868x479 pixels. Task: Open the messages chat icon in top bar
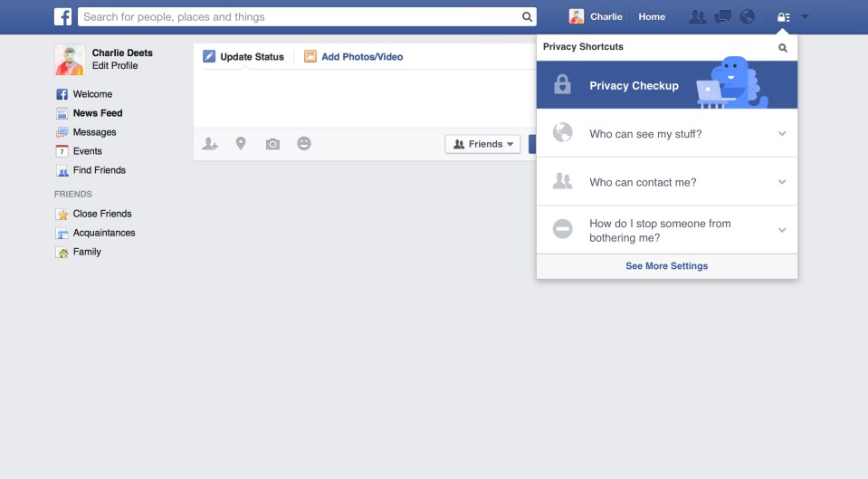(x=722, y=17)
